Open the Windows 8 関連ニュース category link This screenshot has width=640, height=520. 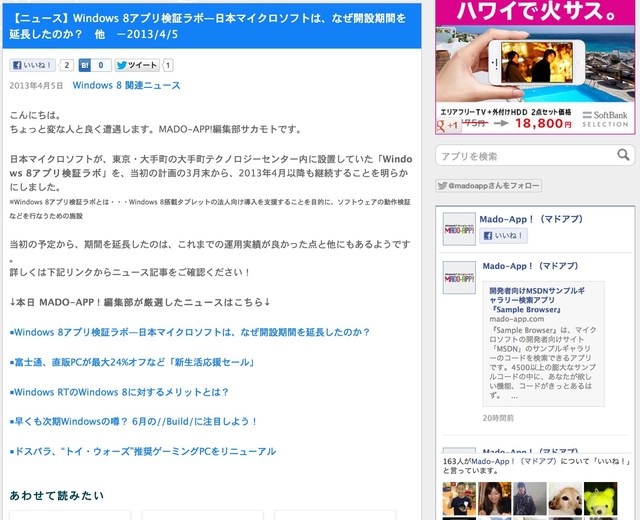coord(126,86)
